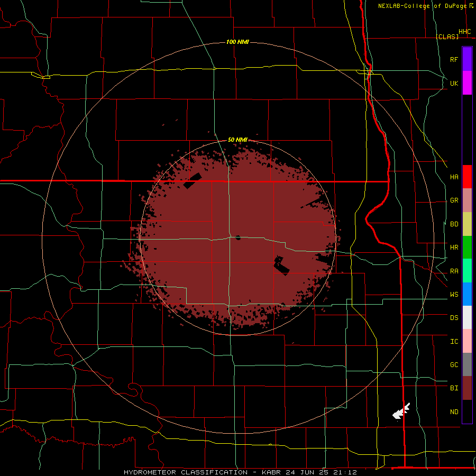
Task: Select the GC gray legend swatch
Action: click(x=467, y=364)
